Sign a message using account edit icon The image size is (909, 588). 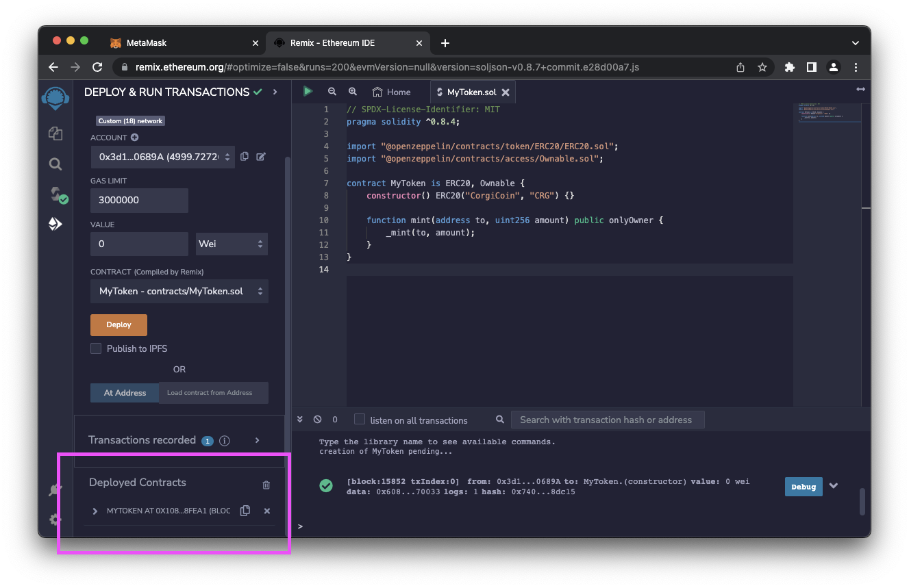(261, 157)
